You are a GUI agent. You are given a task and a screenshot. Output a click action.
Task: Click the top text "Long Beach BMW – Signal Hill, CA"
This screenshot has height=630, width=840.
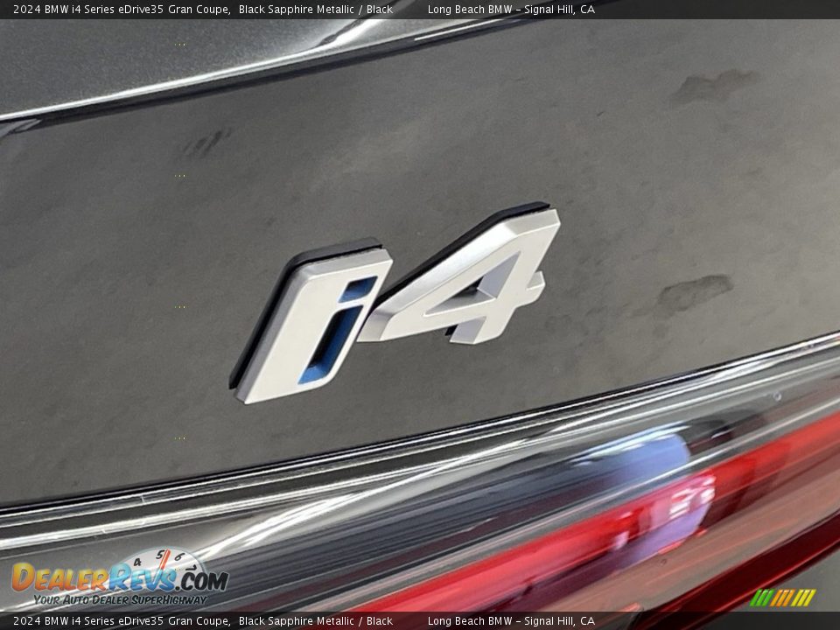tap(511, 9)
